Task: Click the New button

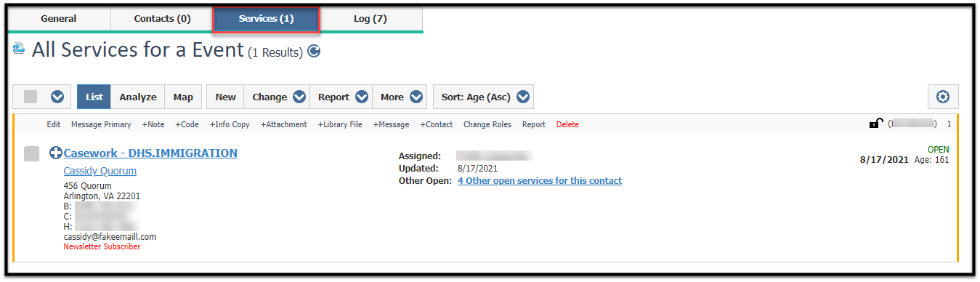Action: click(225, 97)
